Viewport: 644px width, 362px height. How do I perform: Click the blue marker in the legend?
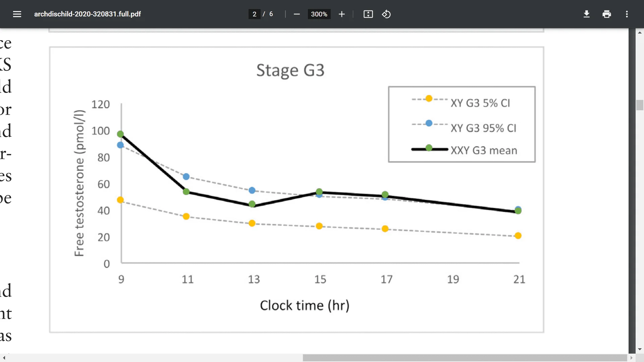click(429, 123)
